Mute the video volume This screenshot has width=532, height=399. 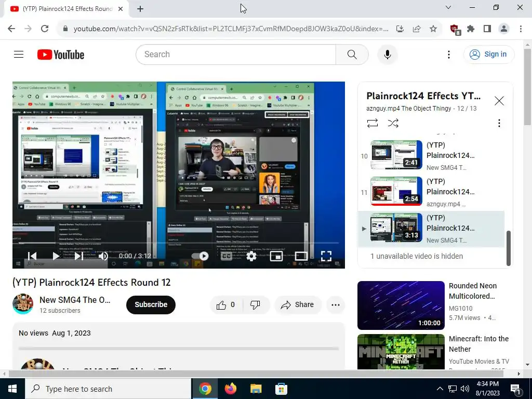[103, 256]
